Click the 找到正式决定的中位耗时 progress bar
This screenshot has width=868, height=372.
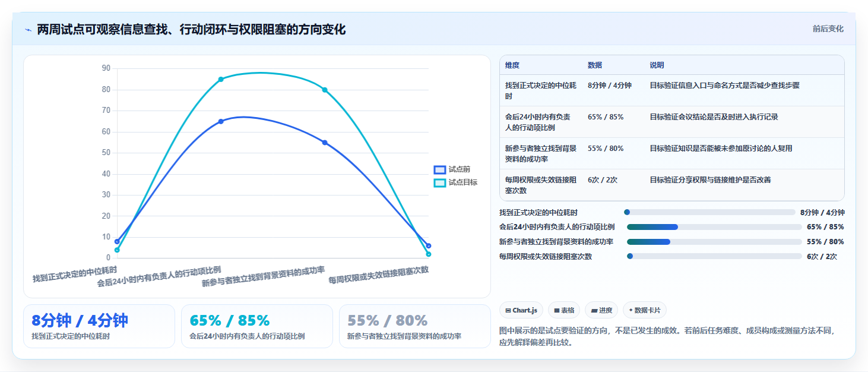pos(709,212)
